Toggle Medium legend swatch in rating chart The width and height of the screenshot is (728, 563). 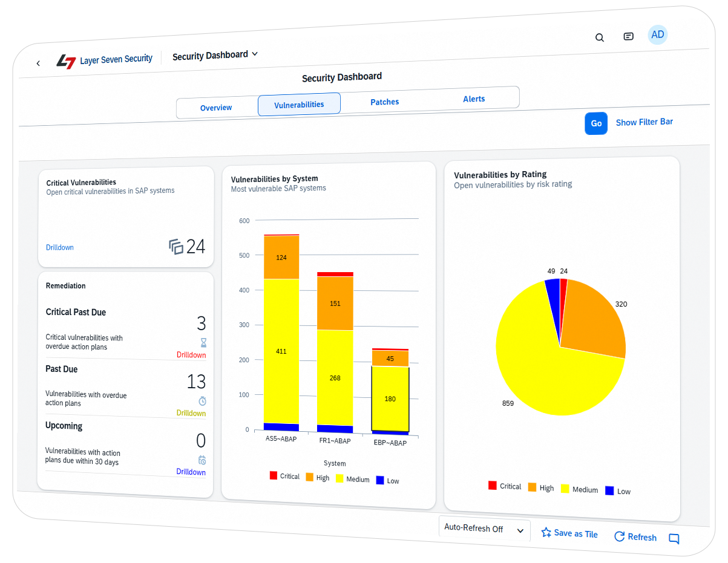tap(566, 488)
